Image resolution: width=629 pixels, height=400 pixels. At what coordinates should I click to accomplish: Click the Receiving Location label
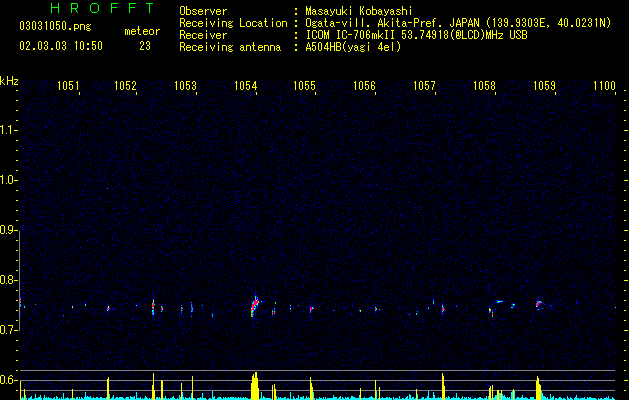(x=233, y=23)
